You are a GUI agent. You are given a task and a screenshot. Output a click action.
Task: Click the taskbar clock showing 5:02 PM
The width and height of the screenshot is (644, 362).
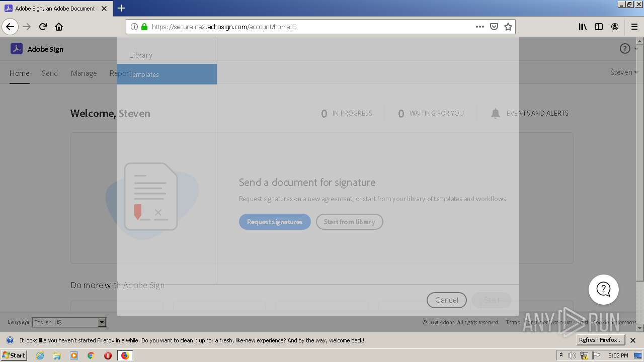(x=618, y=355)
